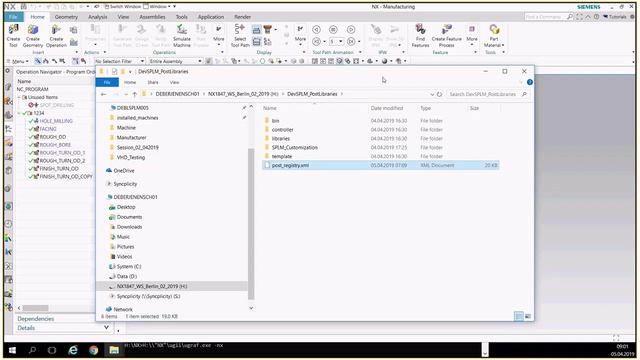Open Microsoft Edge from the taskbar

point(73,350)
